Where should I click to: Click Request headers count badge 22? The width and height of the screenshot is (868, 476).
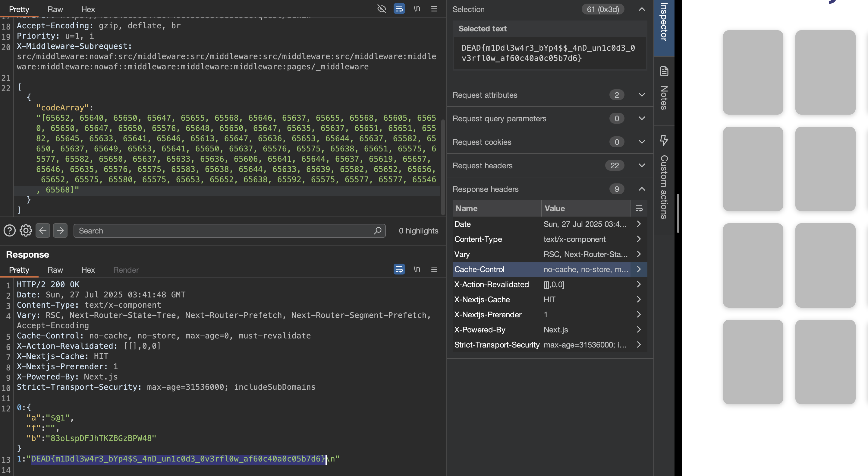coord(615,165)
